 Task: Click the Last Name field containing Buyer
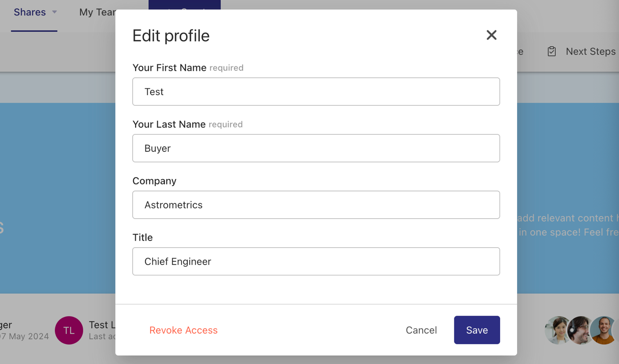316,148
